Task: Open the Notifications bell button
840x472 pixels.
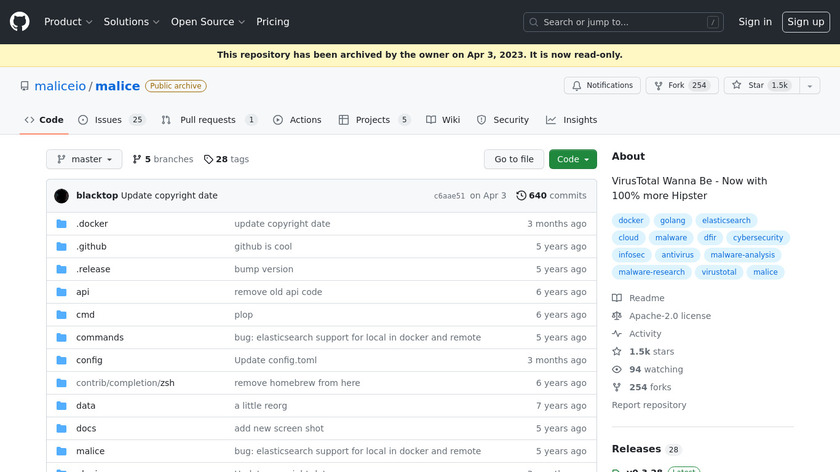Action: [602, 86]
